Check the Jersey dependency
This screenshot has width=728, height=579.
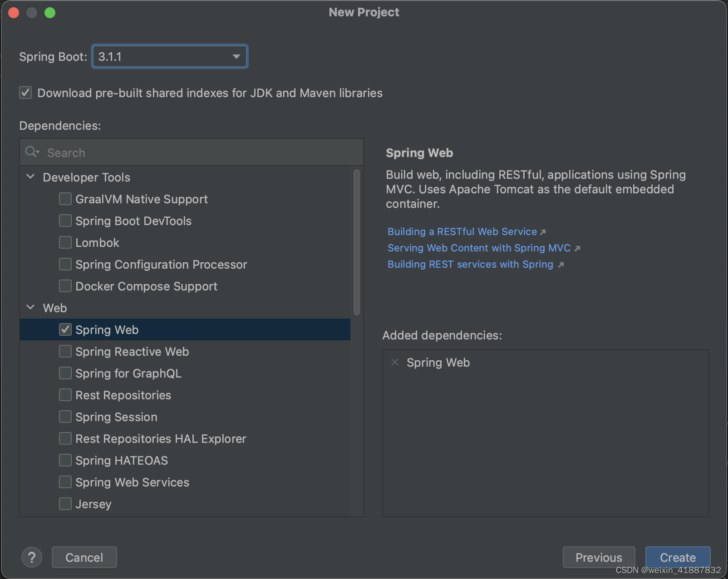pyautogui.click(x=65, y=504)
